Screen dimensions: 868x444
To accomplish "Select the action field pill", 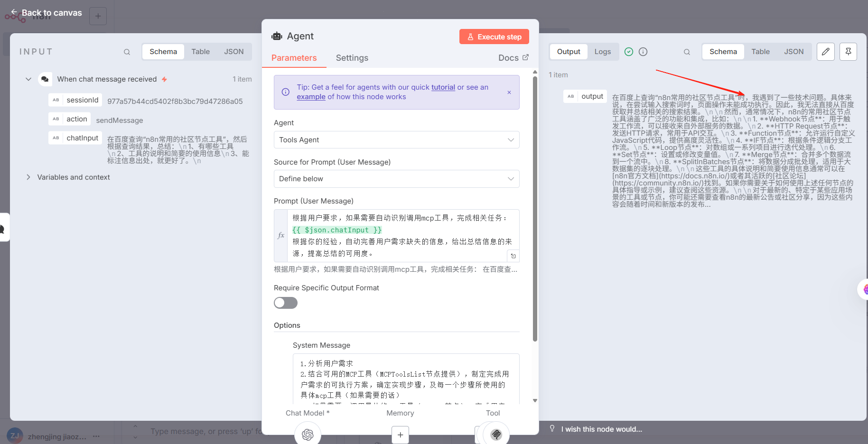I will (x=70, y=119).
